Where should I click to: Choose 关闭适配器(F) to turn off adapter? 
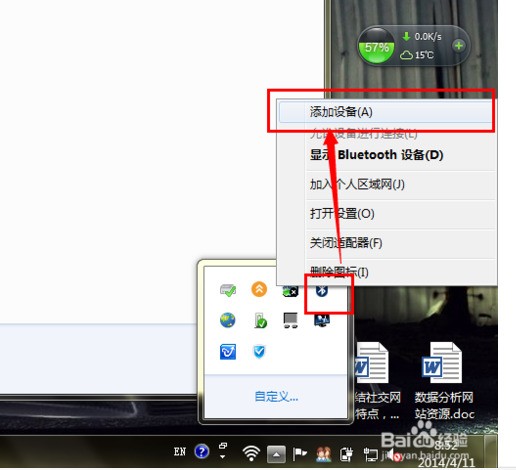[x=346, y=243]
